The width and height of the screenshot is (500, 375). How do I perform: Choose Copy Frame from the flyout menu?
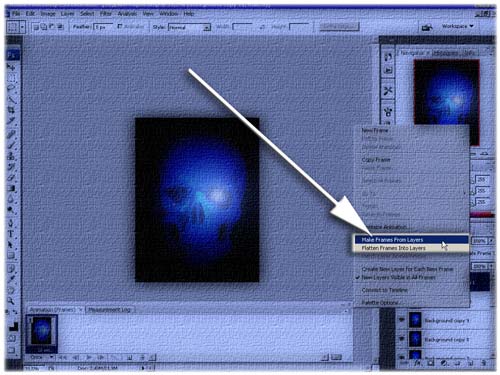point(376,160)
